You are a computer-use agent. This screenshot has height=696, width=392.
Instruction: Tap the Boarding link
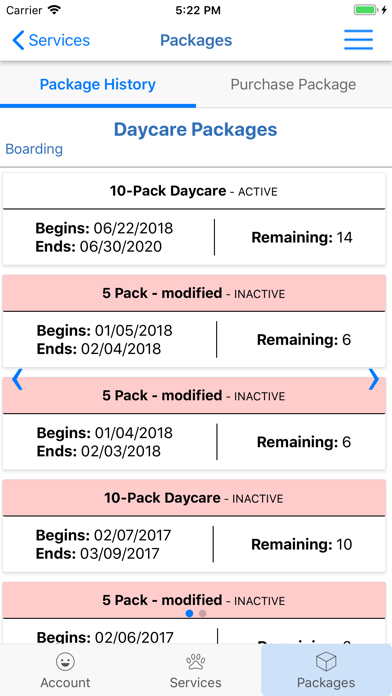click(34, 149)
